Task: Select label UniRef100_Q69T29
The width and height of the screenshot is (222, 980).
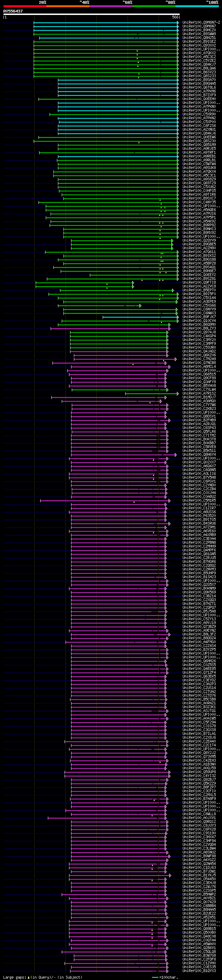Action: tap(199, 183)
